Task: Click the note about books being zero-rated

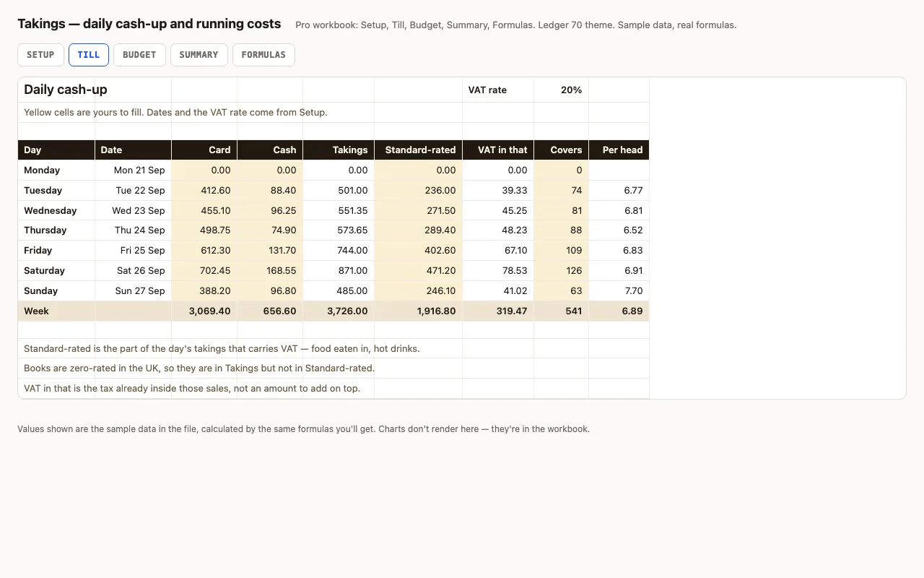Action: [x=199, y=368]
